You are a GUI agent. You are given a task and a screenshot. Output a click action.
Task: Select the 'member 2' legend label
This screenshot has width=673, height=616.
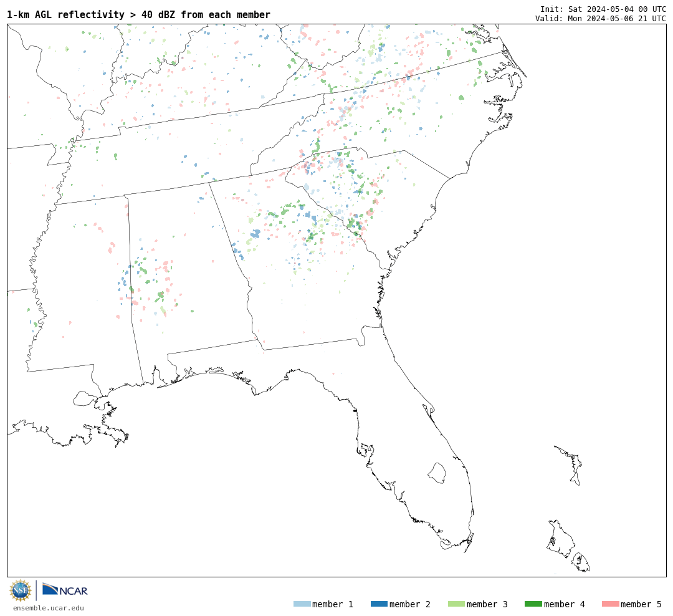410,604
